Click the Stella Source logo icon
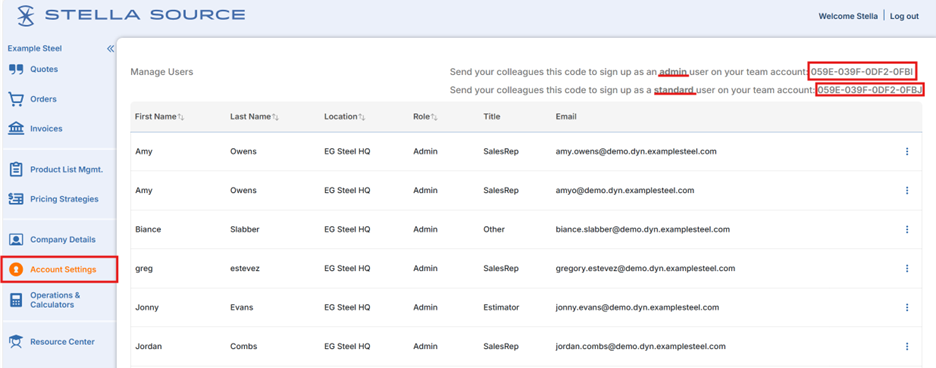Screen dimensions: 936x368 point(26,16)
